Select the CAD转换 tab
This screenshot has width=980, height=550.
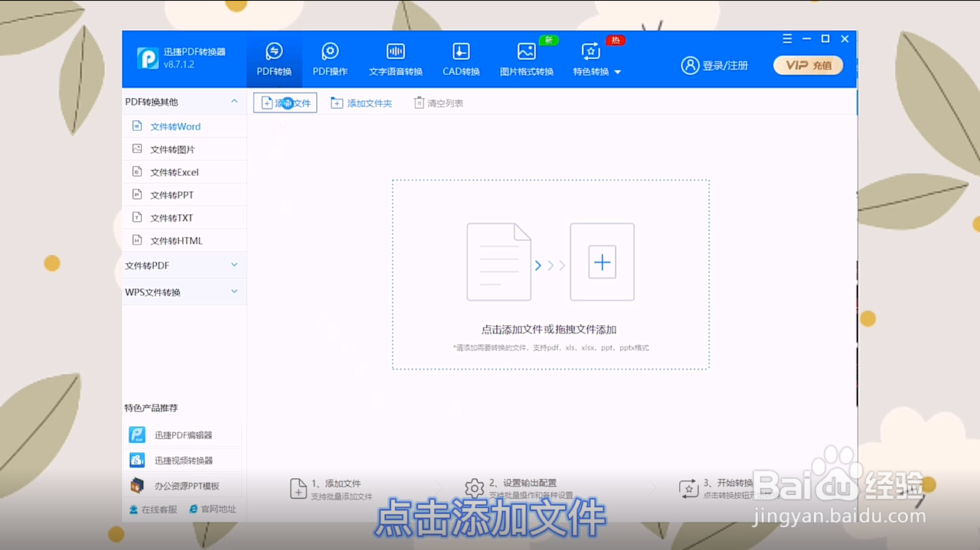[x=461, y=60]
